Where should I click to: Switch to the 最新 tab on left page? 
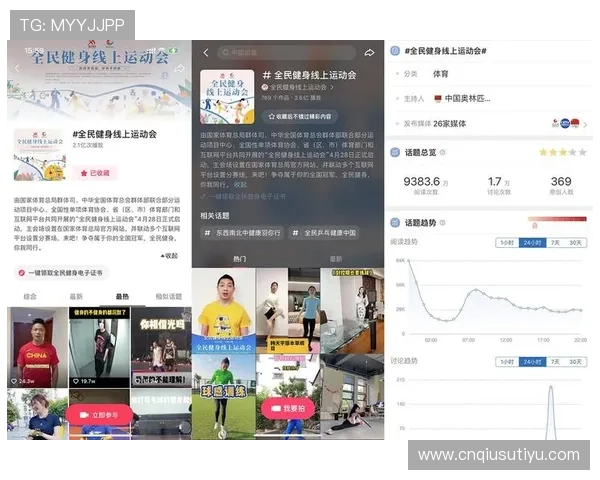(x=76, y=296)
